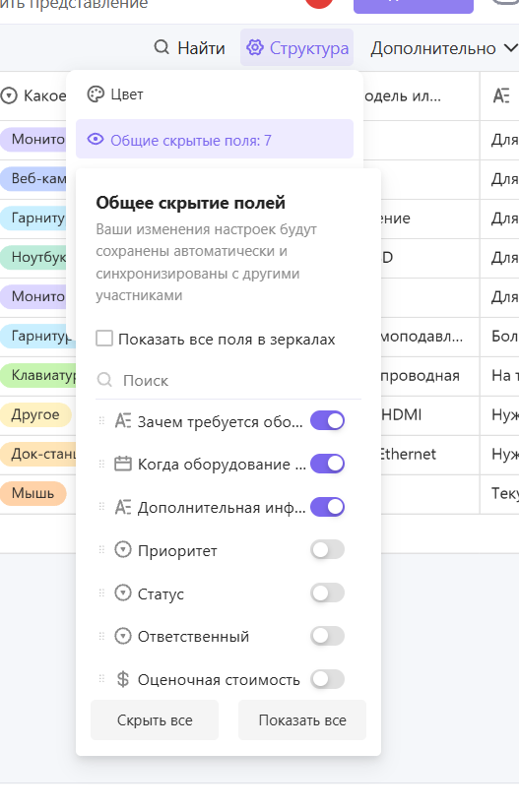Turn off the Дополнительная инф… toggle
The height and width of the screenshot is (812, 519).
tap(327, 507)
